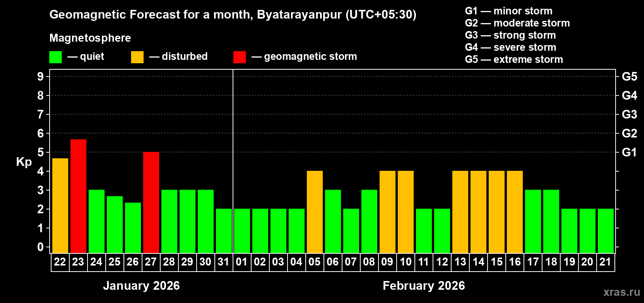
Task: Click the date label 04 on the axis
Action: pos(296,262)
